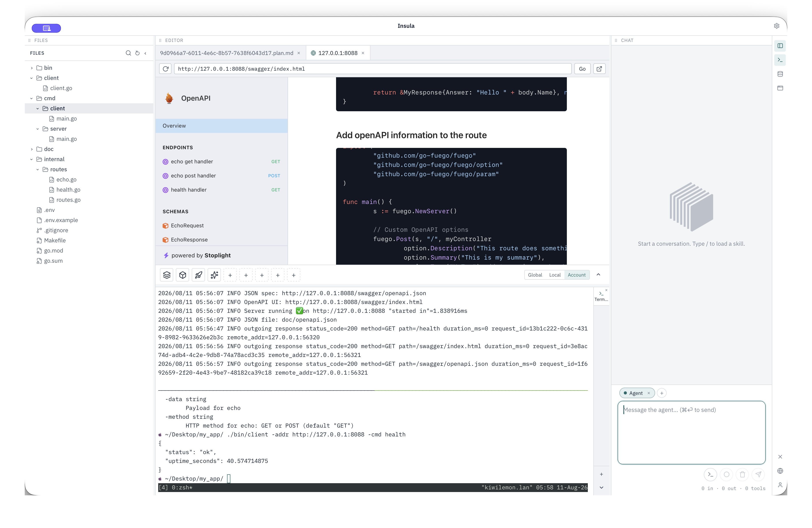
Task: Open browser window icon in right sidebar
Action: pyautogui.click(x=780, y=88)
